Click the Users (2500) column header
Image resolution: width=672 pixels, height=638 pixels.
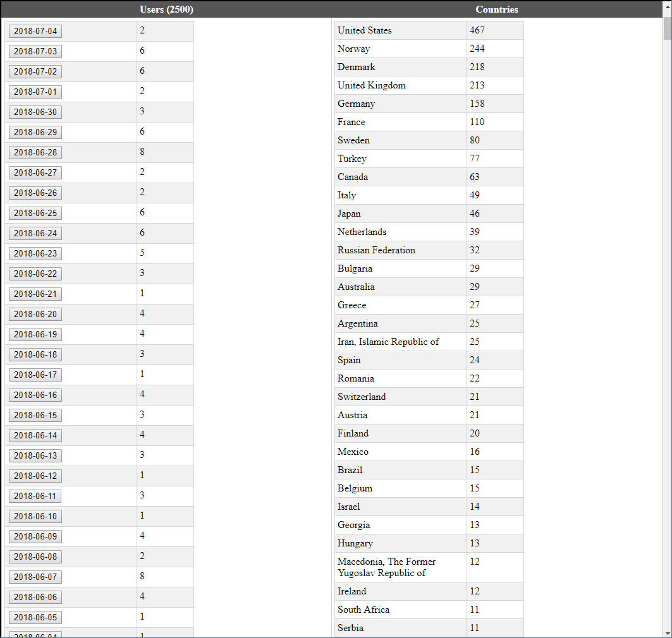[x=166, y=9]
